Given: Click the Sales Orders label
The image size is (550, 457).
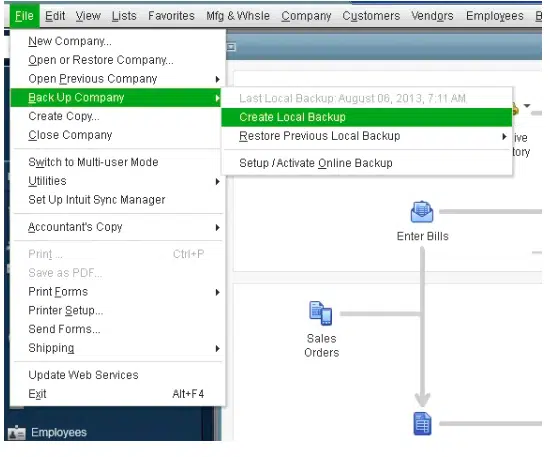Looking at the screenshot, I should [321, 345].
